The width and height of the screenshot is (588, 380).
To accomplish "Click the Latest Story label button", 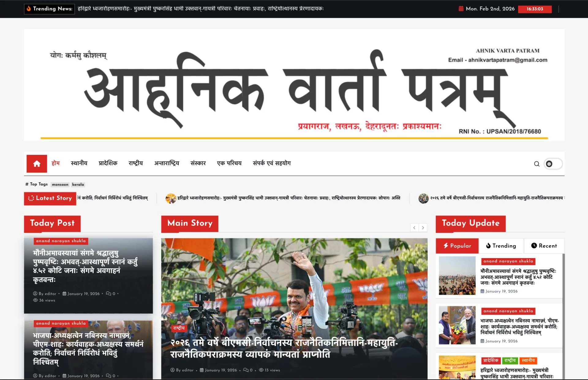I will pyautogui.click(x=50, y=198).
